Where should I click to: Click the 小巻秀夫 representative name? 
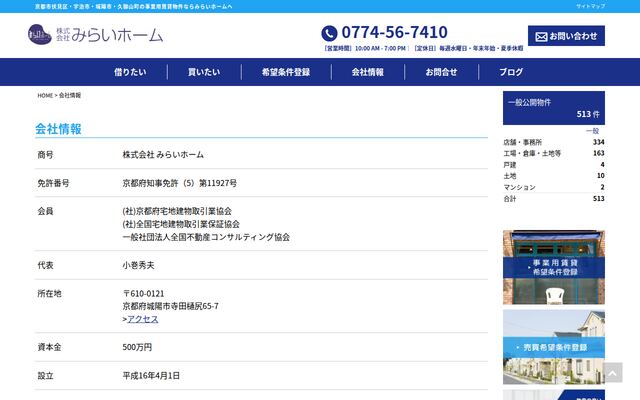tap(138, 265)
